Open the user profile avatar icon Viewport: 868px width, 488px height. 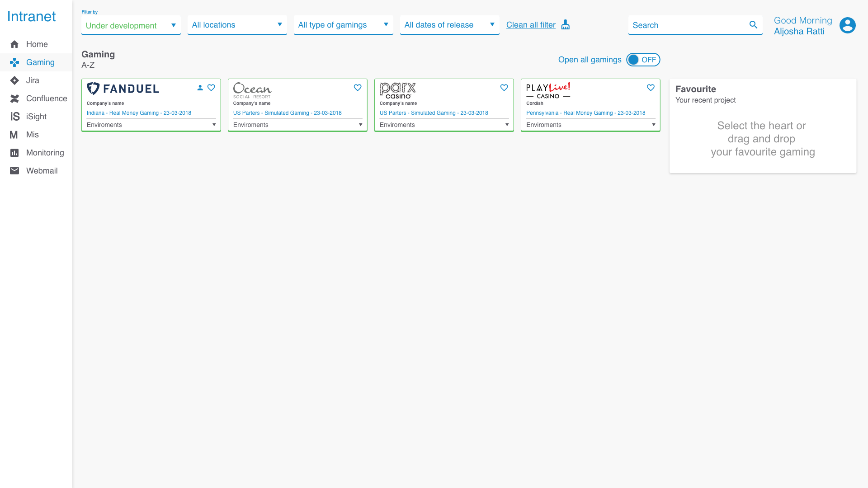pyautogui.click(x=847, y=25)
